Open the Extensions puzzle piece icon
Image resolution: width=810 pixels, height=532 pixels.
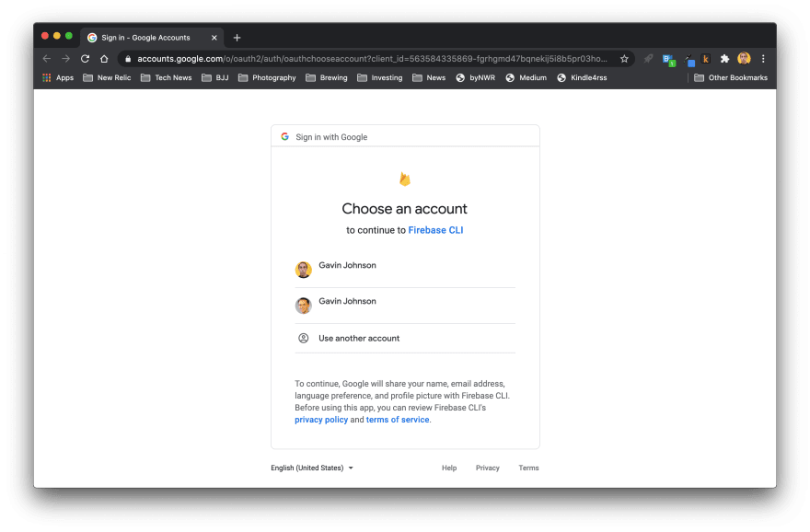point(724,58)
